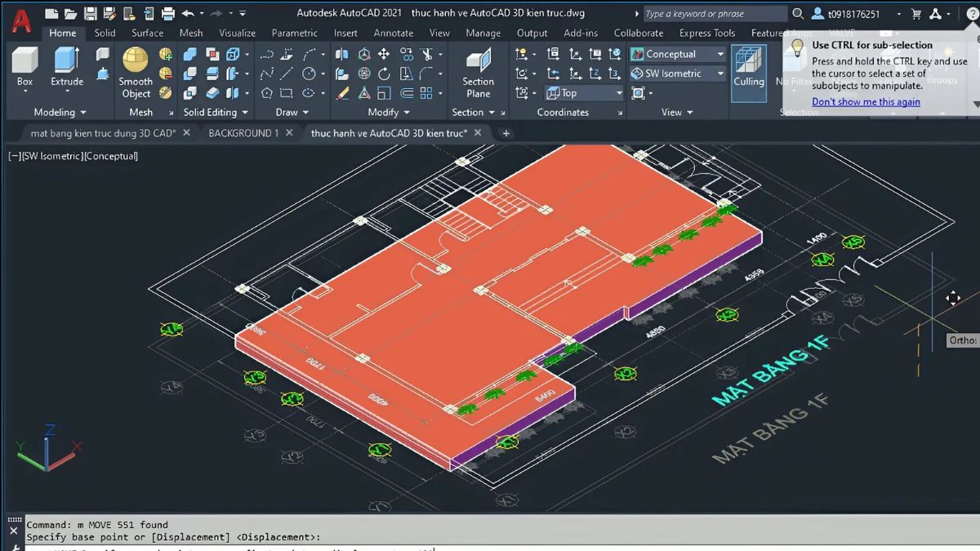Image resolution: width=980 pixels, height=551 pixels.
Task: Click the Redo arrow icon
Action: 216,14
